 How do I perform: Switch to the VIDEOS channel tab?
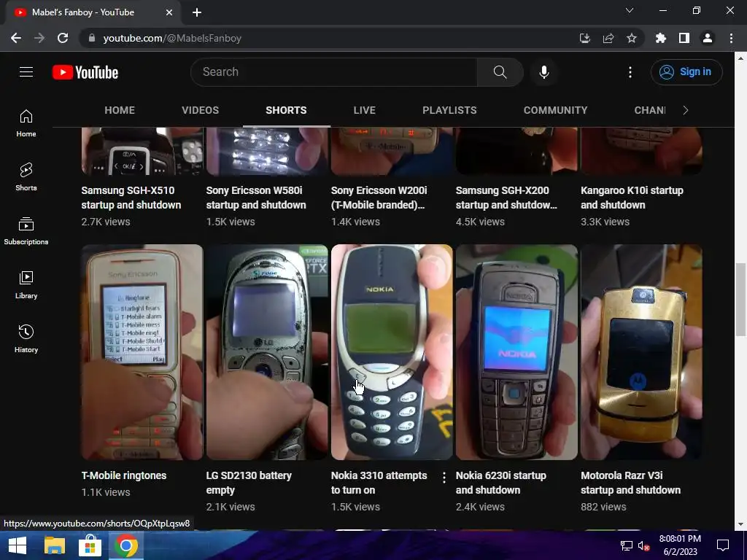(x=200, y=110)
